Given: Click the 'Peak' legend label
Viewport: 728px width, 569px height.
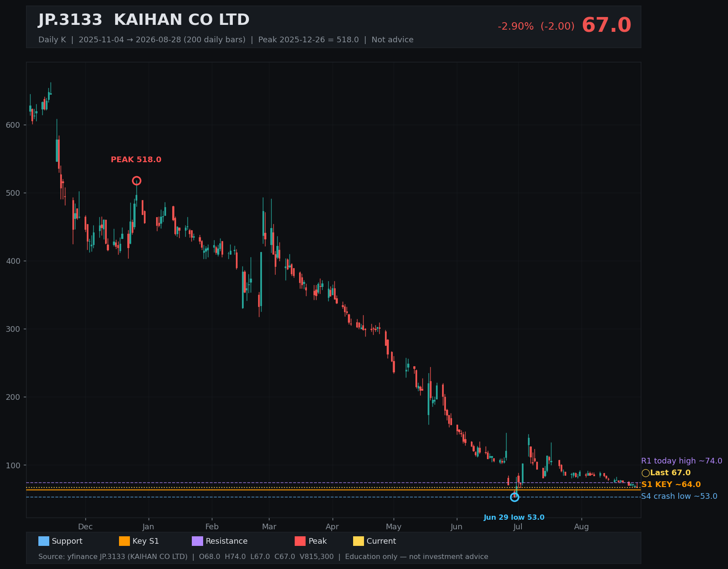Looking at the screenshot, I should [x=318, y=541].
